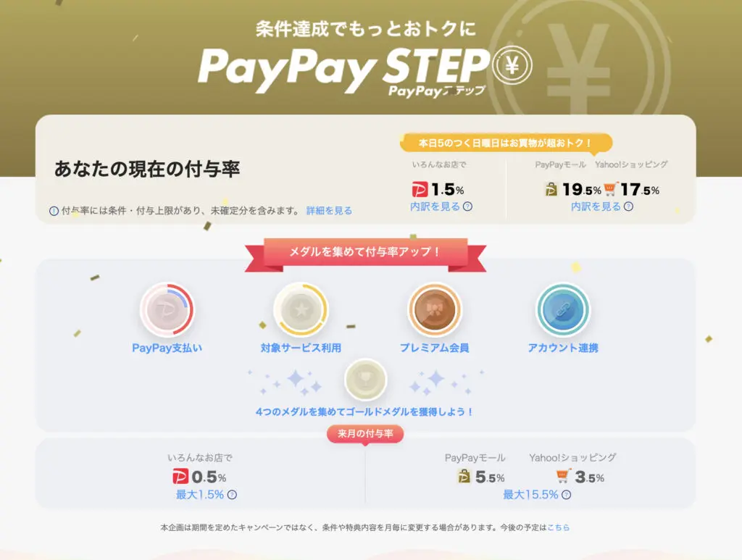This screenshot has height=560, width=742.
Task: Select the PayPay支払い text label
Action: [167, 348]
